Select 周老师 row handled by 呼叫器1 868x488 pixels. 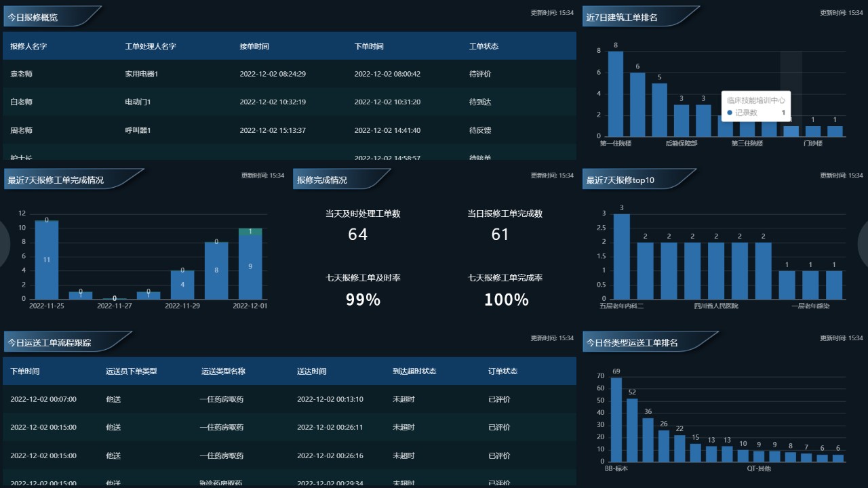[x=22, y=130]
